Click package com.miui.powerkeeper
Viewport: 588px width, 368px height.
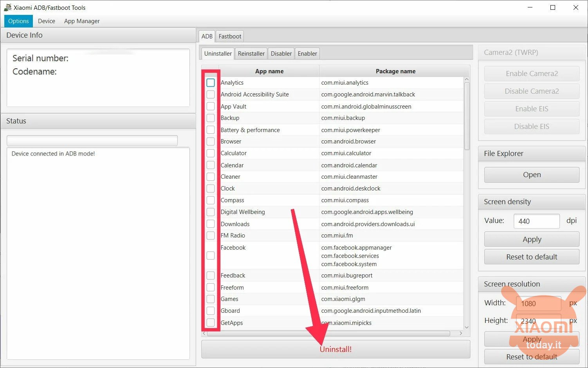click(x=350, y=130)
